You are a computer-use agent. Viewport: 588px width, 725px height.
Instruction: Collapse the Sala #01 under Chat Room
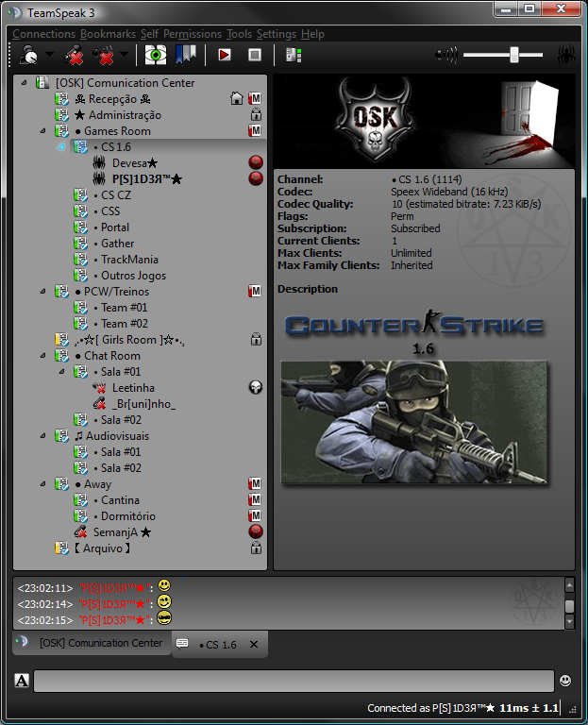pos(61,372)
